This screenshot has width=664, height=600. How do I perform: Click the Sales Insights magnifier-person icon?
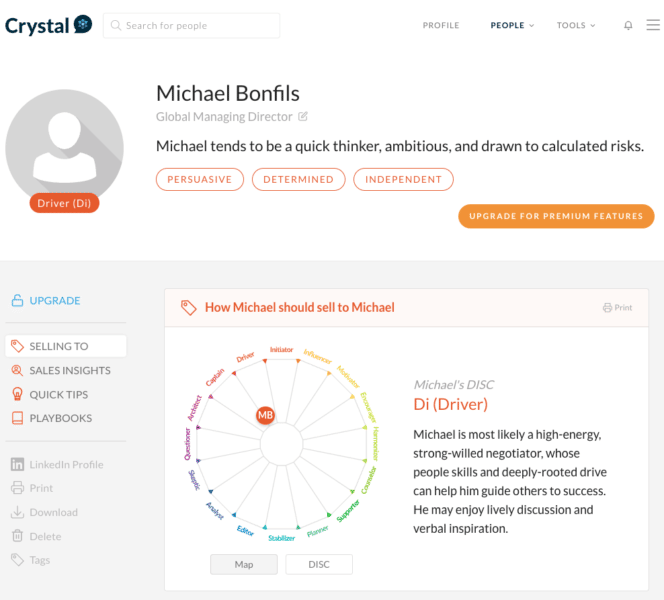coord(17,371)
